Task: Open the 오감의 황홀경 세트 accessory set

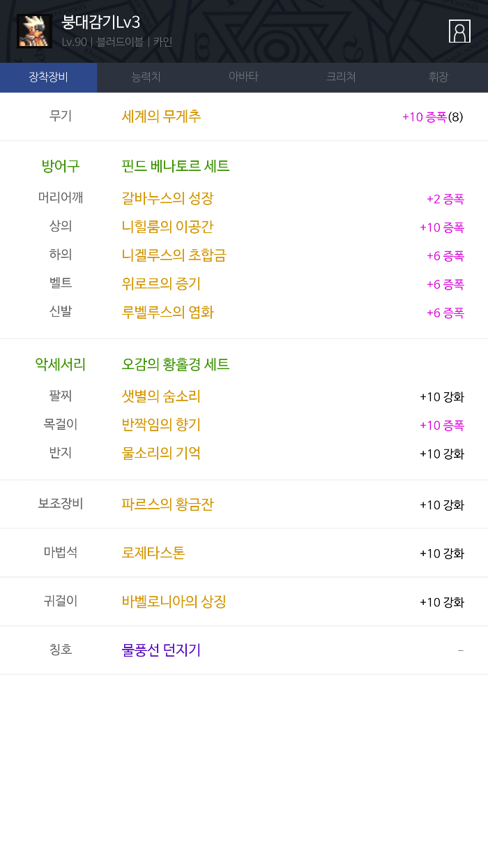Action: tap(175, 364)
